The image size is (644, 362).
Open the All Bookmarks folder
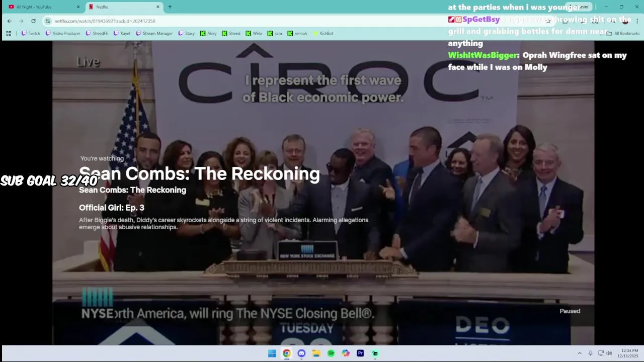(x=623, y=33)
